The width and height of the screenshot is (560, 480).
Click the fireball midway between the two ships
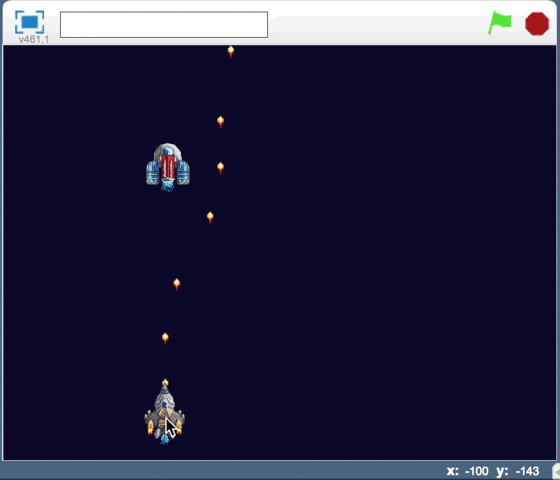click(x=176, y=284)
